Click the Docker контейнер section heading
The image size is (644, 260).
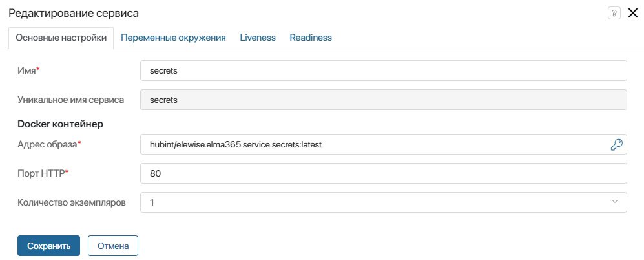point(60,124)
